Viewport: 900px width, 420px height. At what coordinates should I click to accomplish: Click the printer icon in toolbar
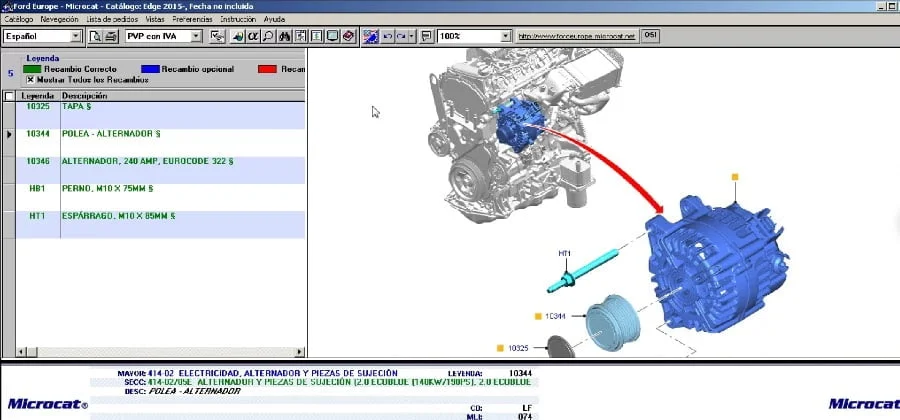[x=111, y=36]
